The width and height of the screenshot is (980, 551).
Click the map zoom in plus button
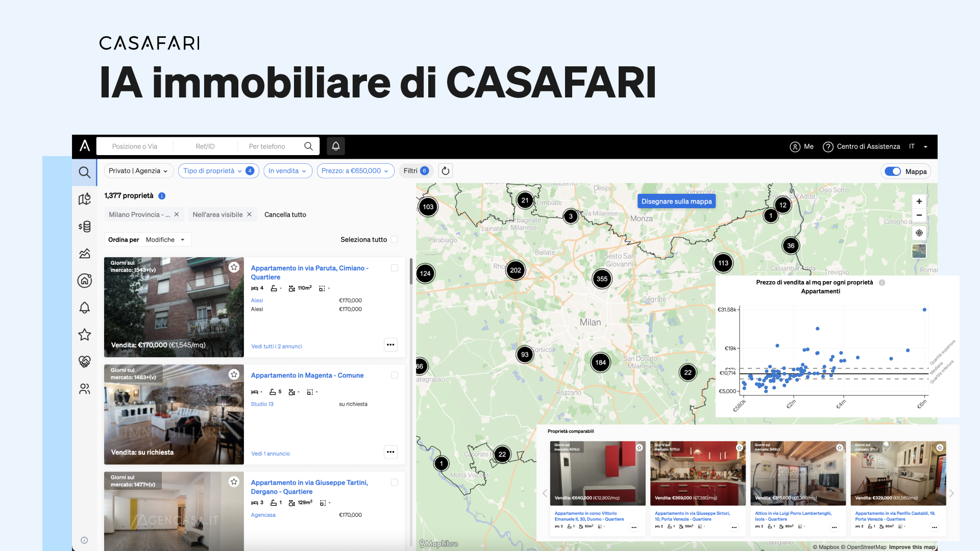coord(919,202)
